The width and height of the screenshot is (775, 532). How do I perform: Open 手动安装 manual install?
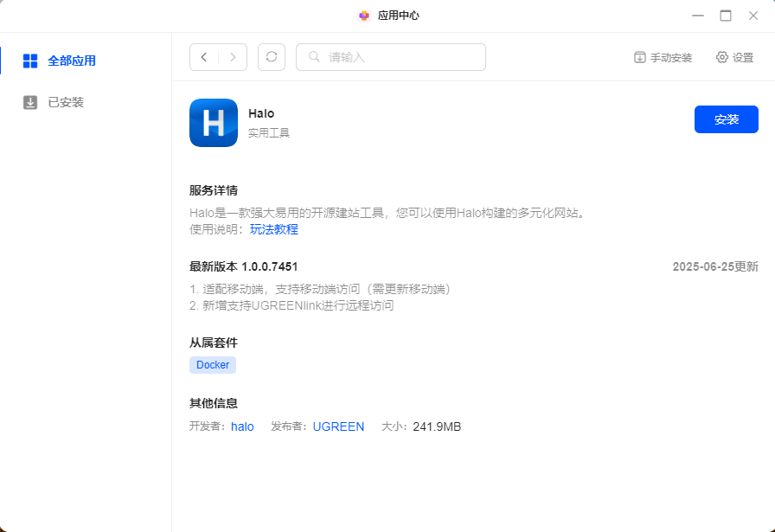[x=663, y=57]
